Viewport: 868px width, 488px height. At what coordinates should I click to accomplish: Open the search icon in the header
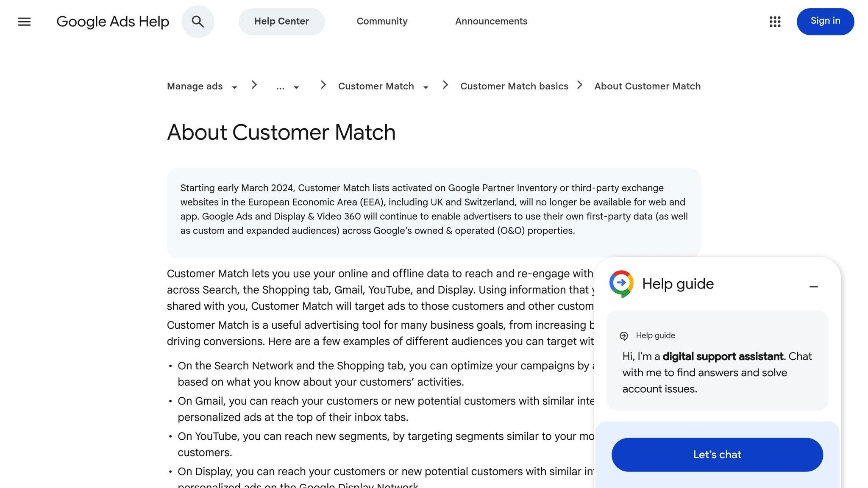pyautogui.click(x=198, y=21)
